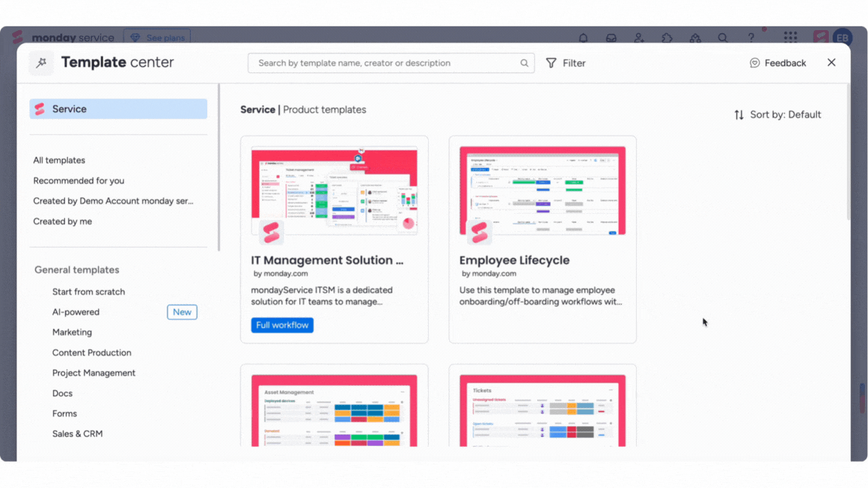868x488 pixels.
Task: Click the magnifier icon in template search
Action: pos(524,63)
